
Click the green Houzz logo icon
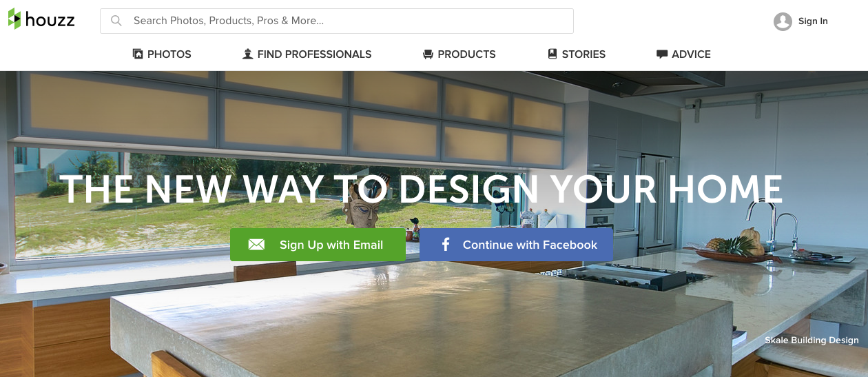(x=14, y=19)
